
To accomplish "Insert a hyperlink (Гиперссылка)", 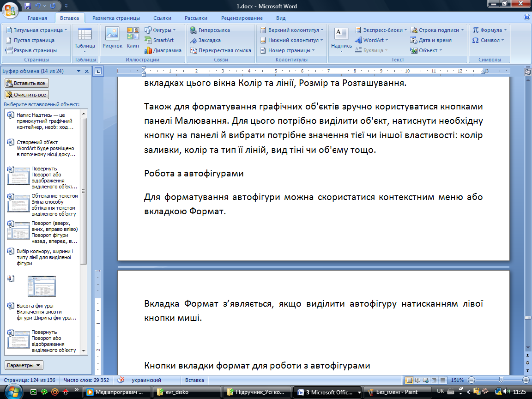I will tap(210, 30).
